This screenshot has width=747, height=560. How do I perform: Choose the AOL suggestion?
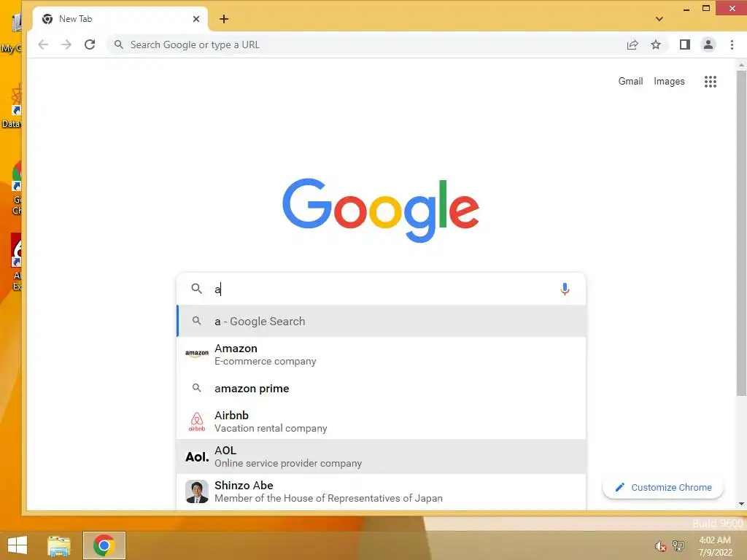[x=381, y=456]
